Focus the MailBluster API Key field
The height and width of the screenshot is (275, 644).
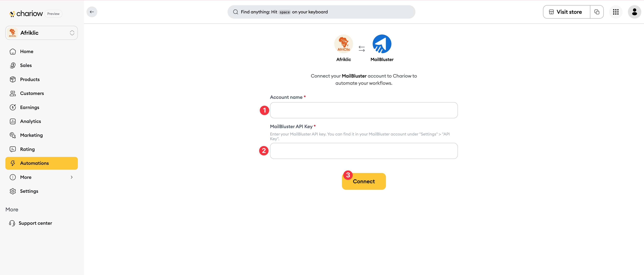click(x=364, y=151)
